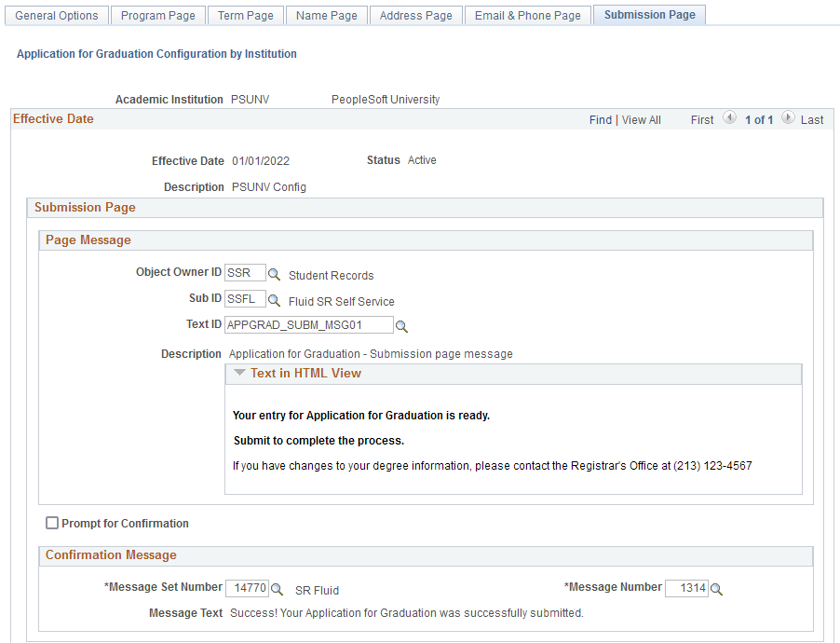
Task: Focus the Message Number field
Action: point(686,588)
